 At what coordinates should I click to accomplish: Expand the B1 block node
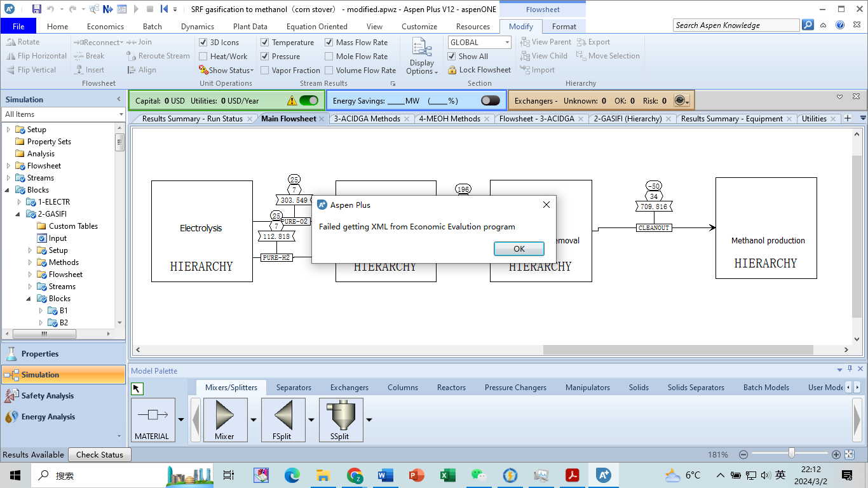point(41,311)
